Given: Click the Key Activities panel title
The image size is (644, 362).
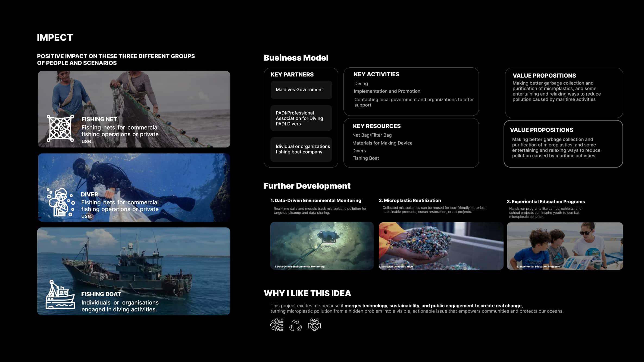Looking at the screenshot, I should point(376,74).
